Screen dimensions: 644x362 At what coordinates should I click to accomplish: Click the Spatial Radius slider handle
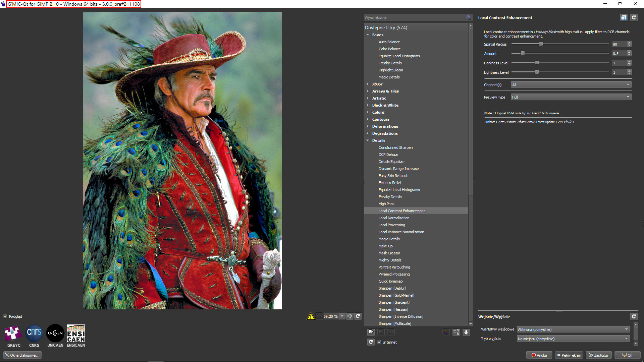point(540,44)
